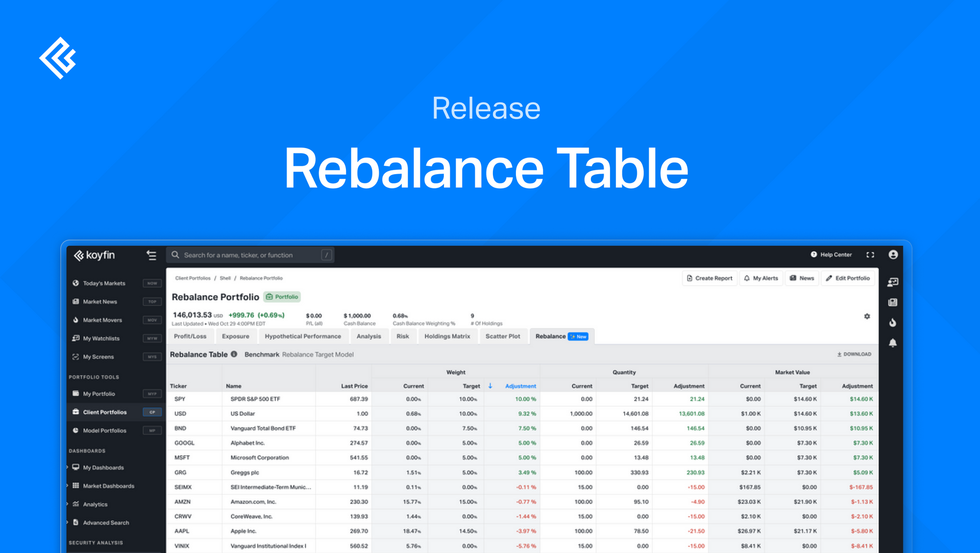
Task: Click the notifications bell icon in right rail
Action: tap(893, 343)
